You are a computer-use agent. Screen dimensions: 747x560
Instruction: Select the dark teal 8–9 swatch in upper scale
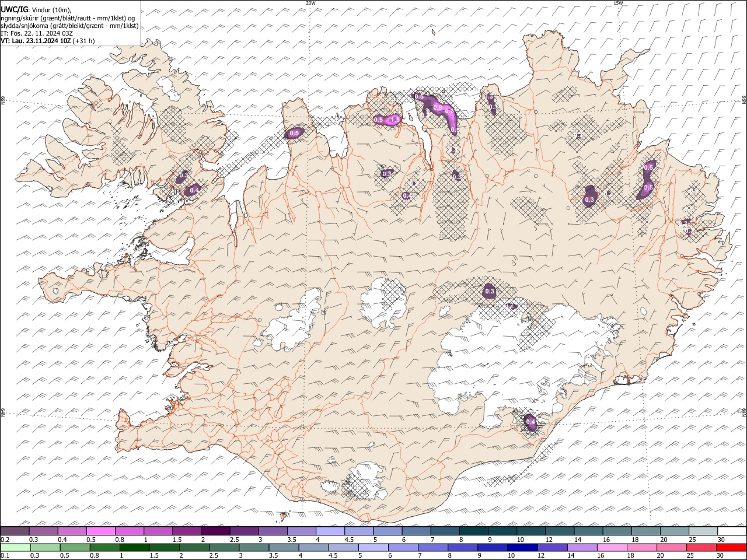point(473,531)
